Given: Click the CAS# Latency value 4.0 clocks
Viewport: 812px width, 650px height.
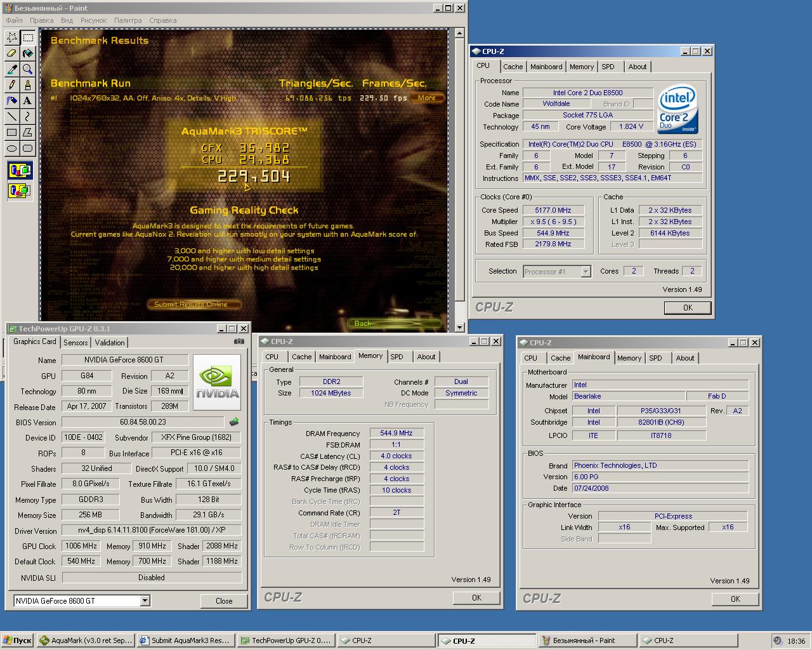Looking at the screenshot, I should [x=396, y=456].
